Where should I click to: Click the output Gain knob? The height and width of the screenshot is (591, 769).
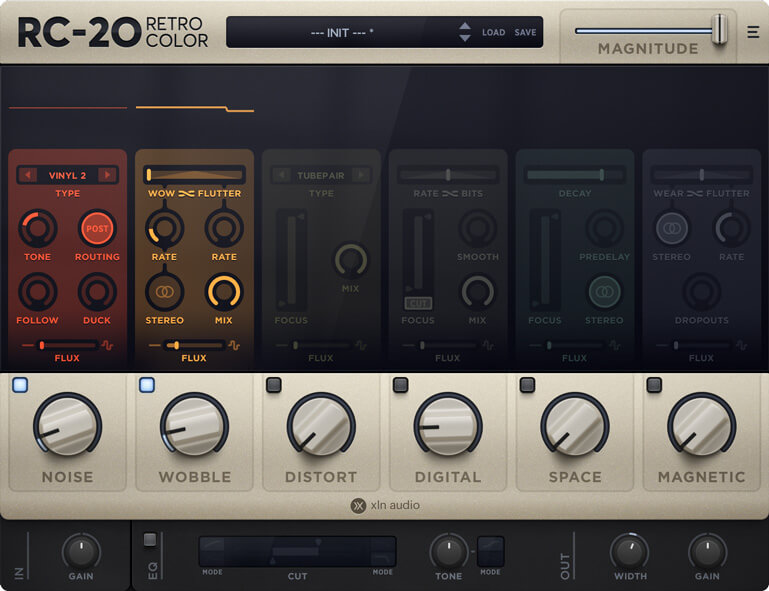click(707, 551)
